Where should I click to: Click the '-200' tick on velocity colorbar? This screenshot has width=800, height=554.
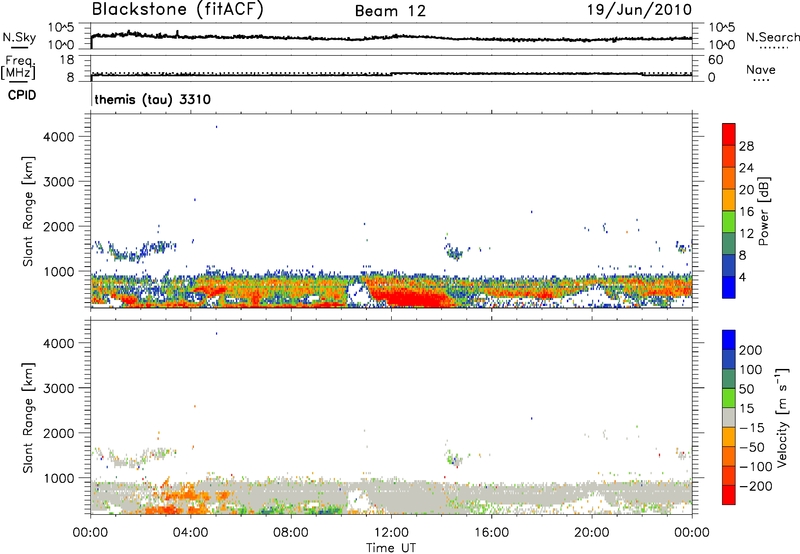756,486
